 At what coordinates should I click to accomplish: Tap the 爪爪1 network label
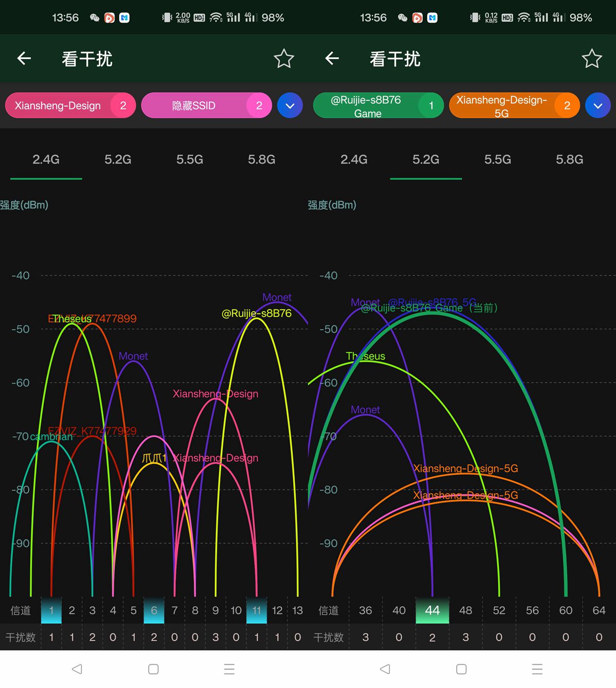pos(154,458)
